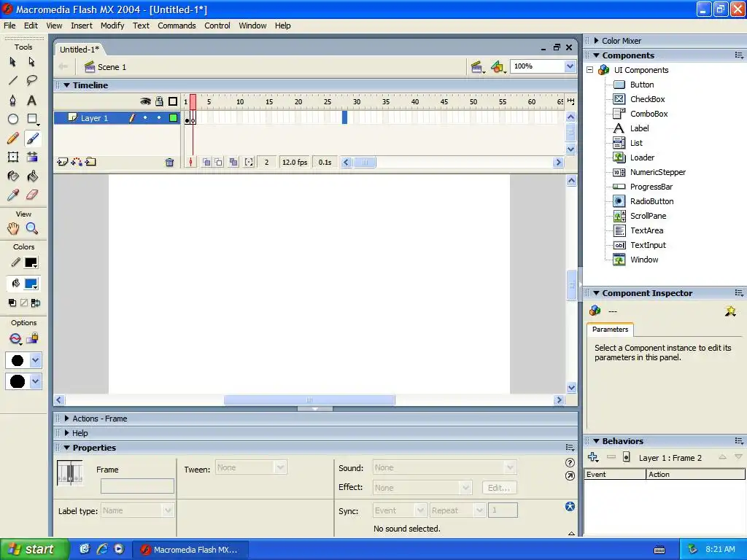Screen dimensions: 747x560
Task: Click the stage horizontal scrollbar thumb
Action: [309, 400]
